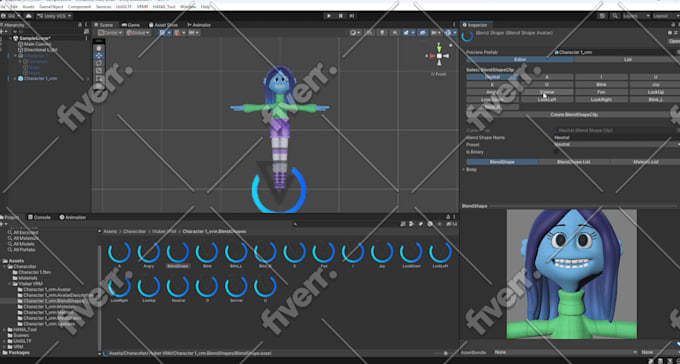
Task: Select All Materials saved search
Action: [23, 238]
